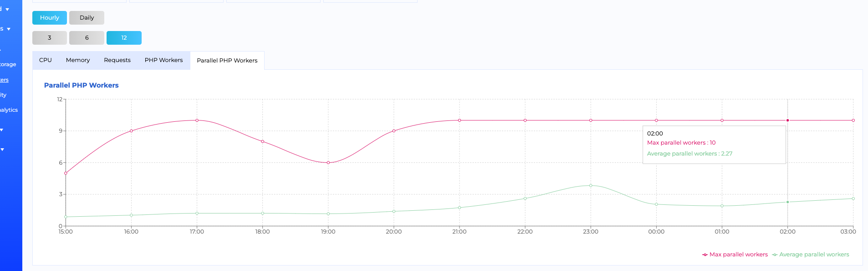
Task: Click the Average parallel workers legend marker icon
Action: (775, 255)
